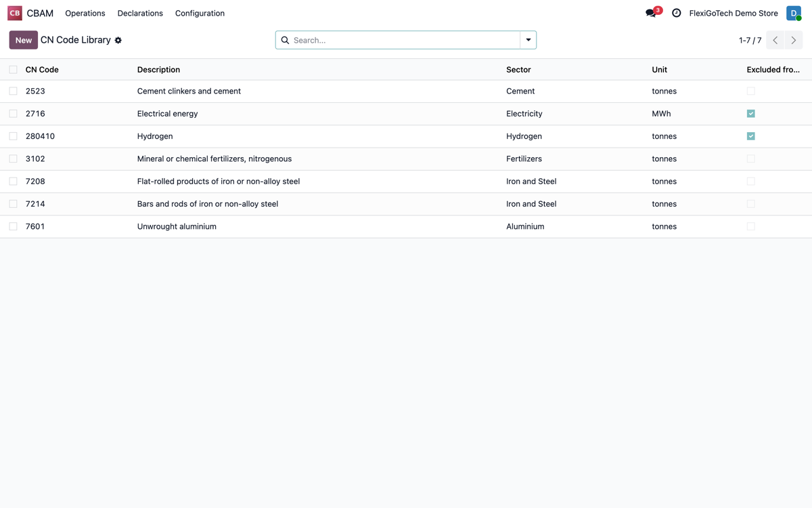The image size is (812, 508).
Task: Open the conversations messages icon
Action: pos(651,13)
